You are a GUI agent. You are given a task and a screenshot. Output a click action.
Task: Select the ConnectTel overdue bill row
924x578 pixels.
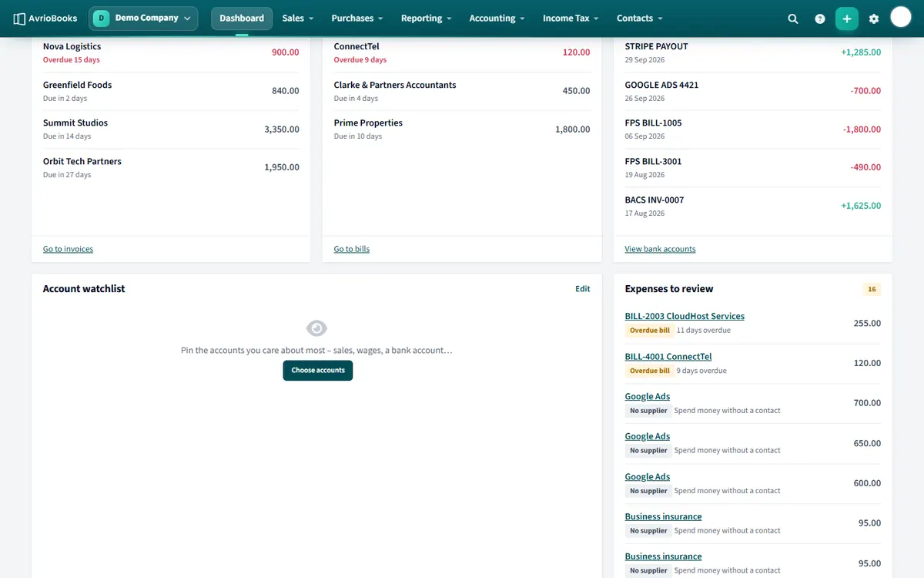[462, 53]
